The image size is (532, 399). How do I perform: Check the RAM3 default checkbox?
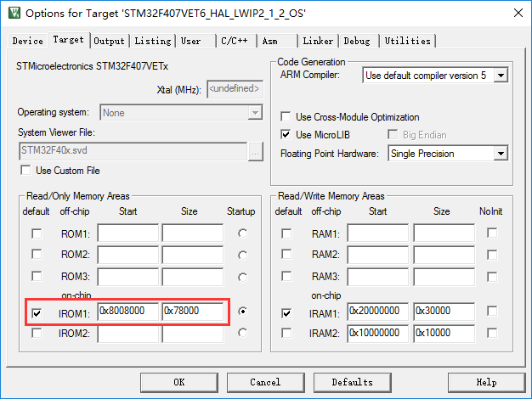286,276
